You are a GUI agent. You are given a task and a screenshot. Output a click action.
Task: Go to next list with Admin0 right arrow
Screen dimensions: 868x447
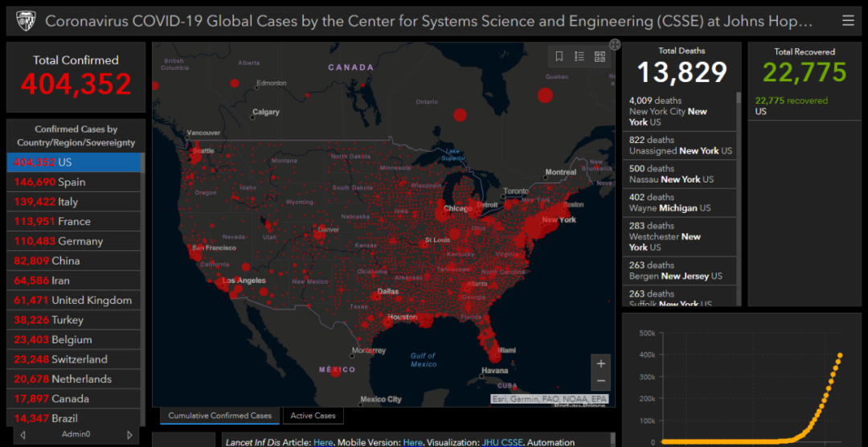click(129, 435)
